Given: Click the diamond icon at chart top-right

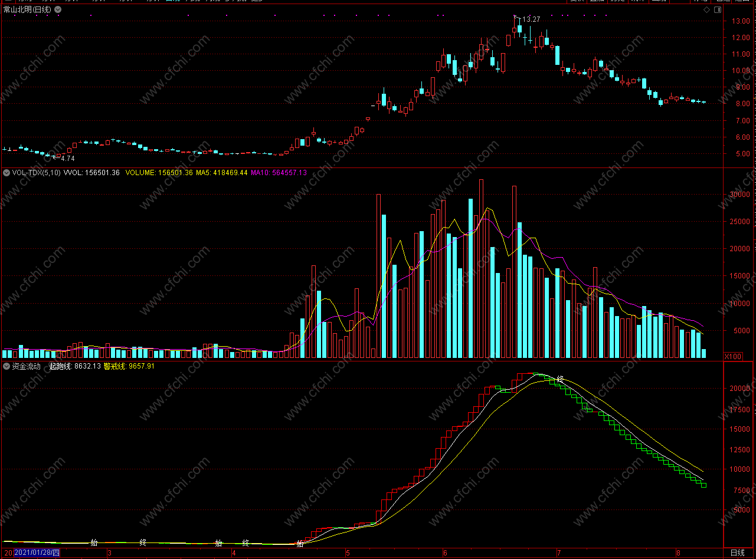Looking at the screenshot, I should 707,10.
